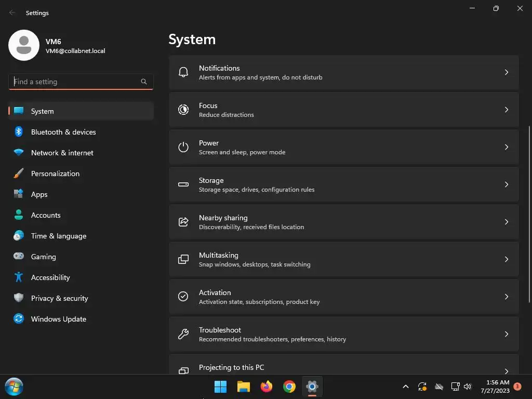Viewport: 532px width, 399px height.
Task: Expand Notifications with its chevron
Action: [506, 72]
